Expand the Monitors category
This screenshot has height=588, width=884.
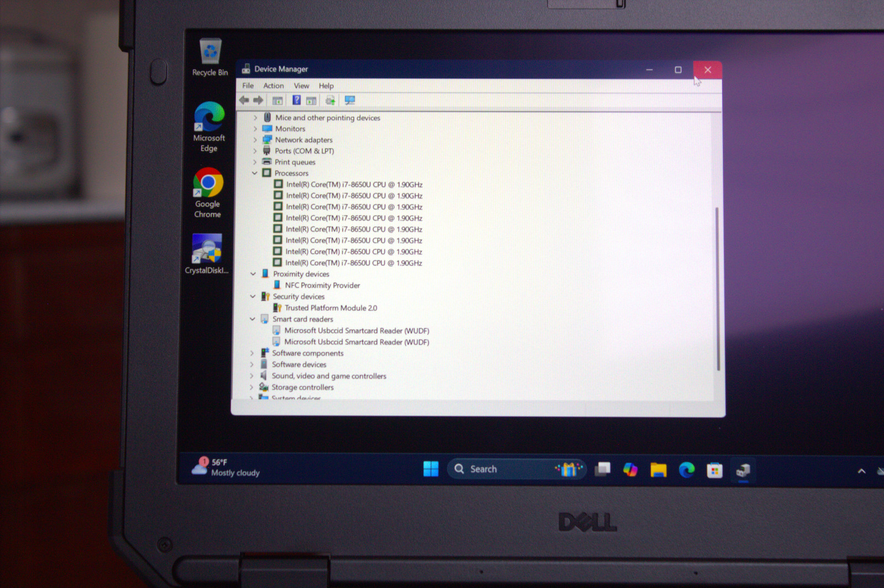coord(255,129)
